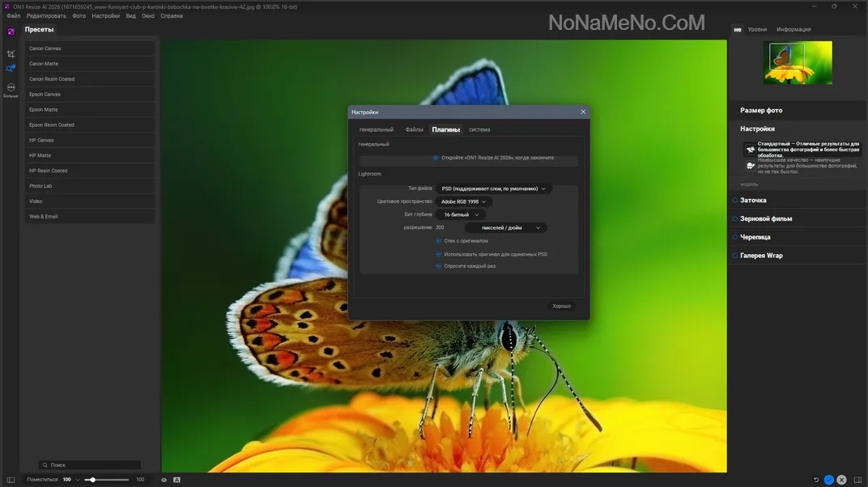Viewport: 868px width, 487px height.
Task: Toggle the left panel visibility icon
Action: pos(11,480)
